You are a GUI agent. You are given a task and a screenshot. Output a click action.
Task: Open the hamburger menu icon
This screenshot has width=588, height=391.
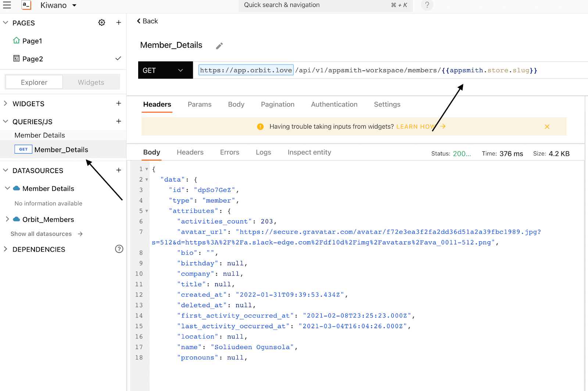[7, 5]
